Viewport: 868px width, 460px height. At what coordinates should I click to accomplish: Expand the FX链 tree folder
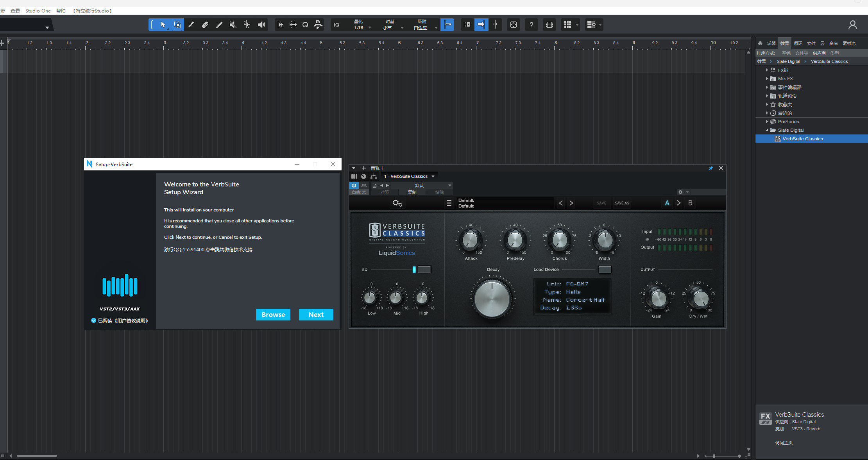point(767,70)
